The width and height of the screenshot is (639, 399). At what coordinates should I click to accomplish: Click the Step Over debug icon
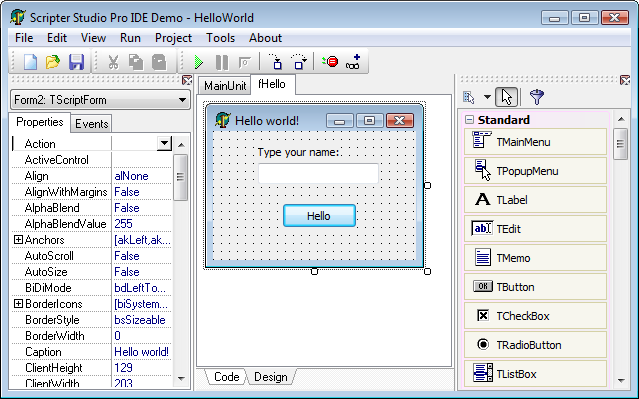[x=299, y=62]
